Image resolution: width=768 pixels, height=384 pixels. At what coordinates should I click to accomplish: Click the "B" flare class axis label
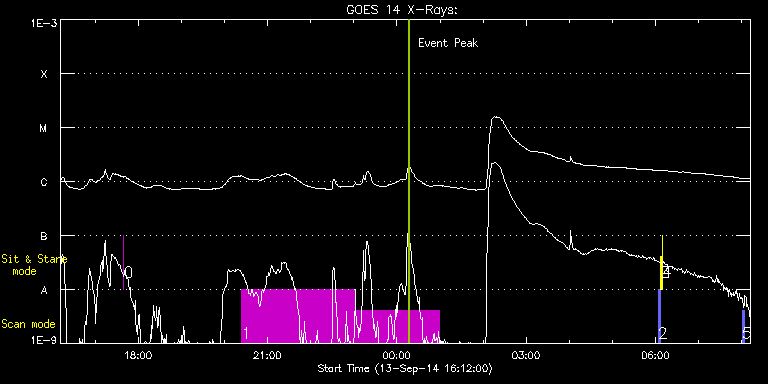pyautogui.click(x=44, y=236)
